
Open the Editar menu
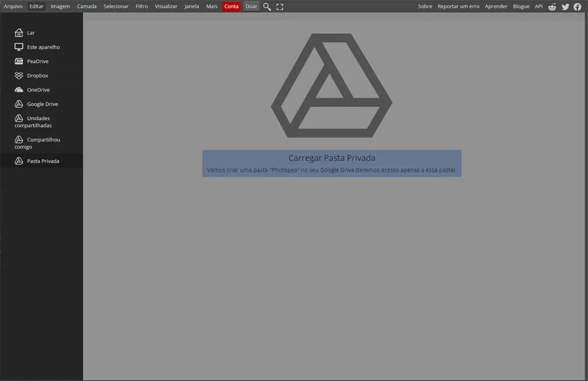tap(36, 6)
